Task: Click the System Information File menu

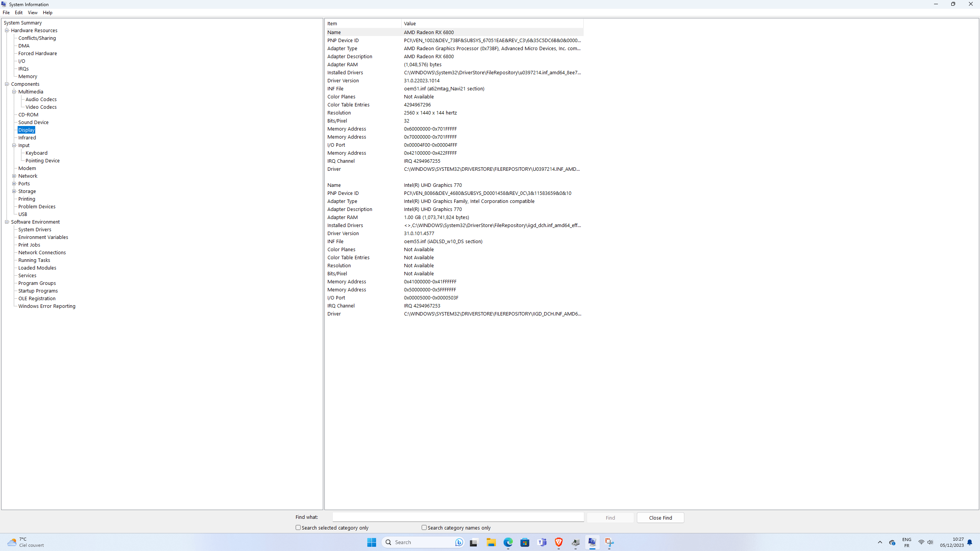Action: [6, 12]
